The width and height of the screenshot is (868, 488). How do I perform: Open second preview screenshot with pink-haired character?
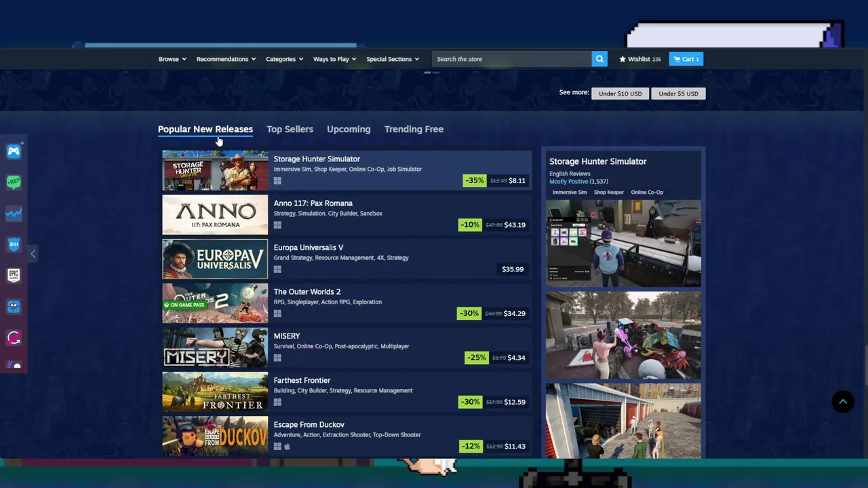pos(623,335)
